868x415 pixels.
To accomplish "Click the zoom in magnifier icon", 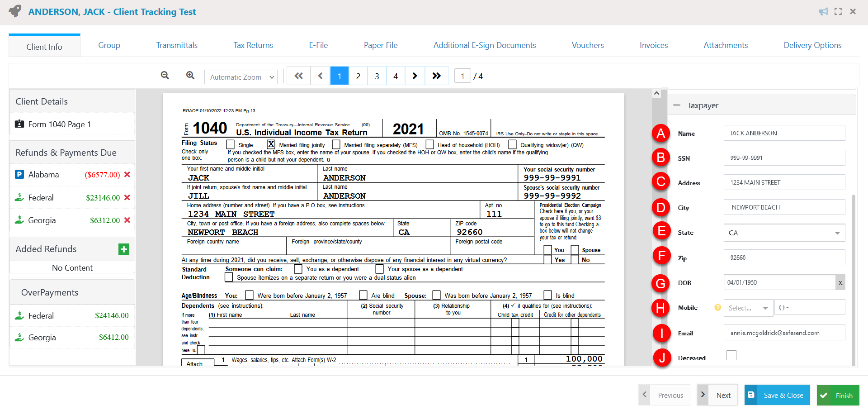I will tap(190, 76).
